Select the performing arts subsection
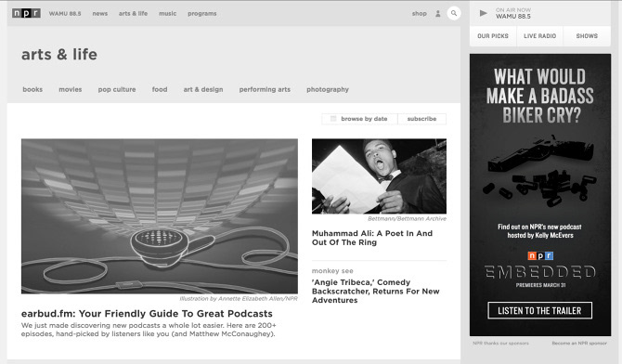The image size is (622, 364). (x=265, y=90)
